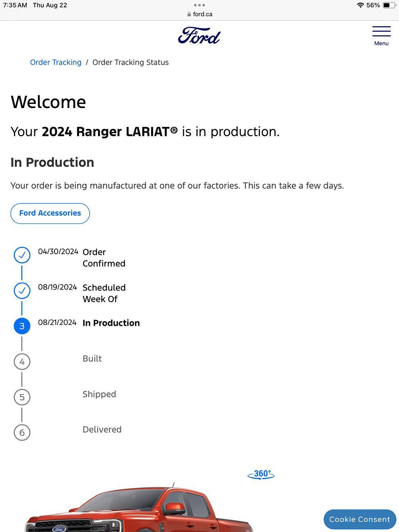Activate the 360° vehicle view icon
The width and height of the screenshot is (399, 532).
(x=261, y=474)
